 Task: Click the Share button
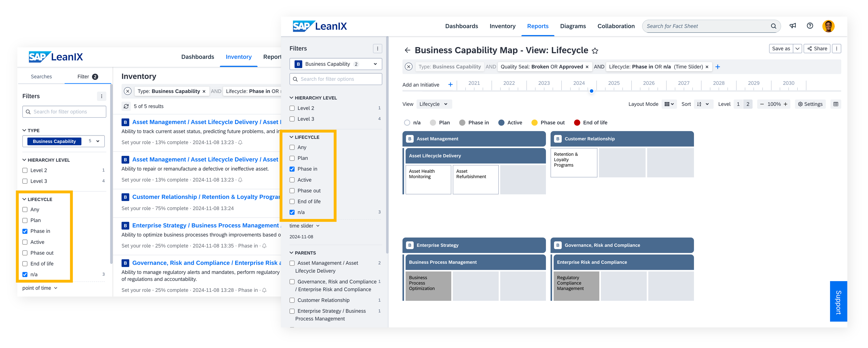pyautogui.click(x=817, y=48)
